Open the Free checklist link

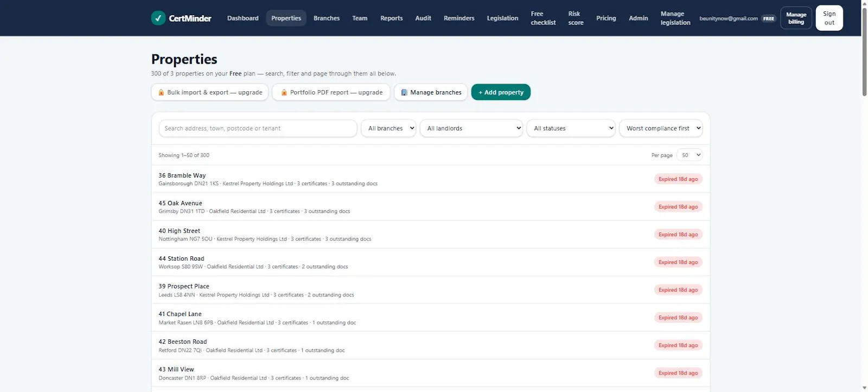pos(543,18)
